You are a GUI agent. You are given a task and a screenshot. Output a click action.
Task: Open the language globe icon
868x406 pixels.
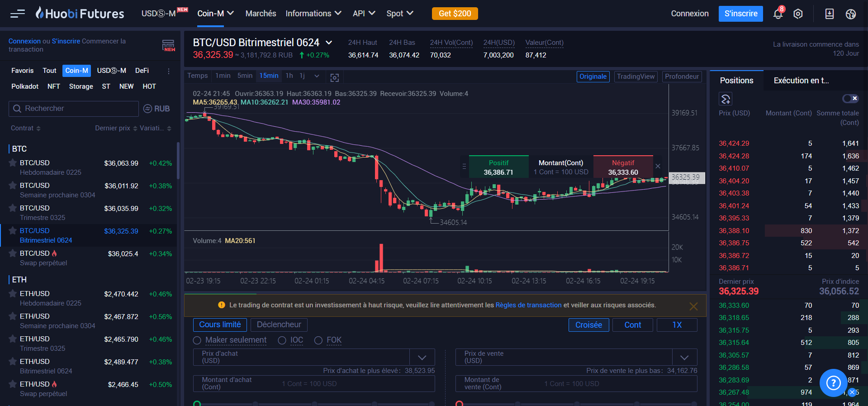(x=851, y=14)
